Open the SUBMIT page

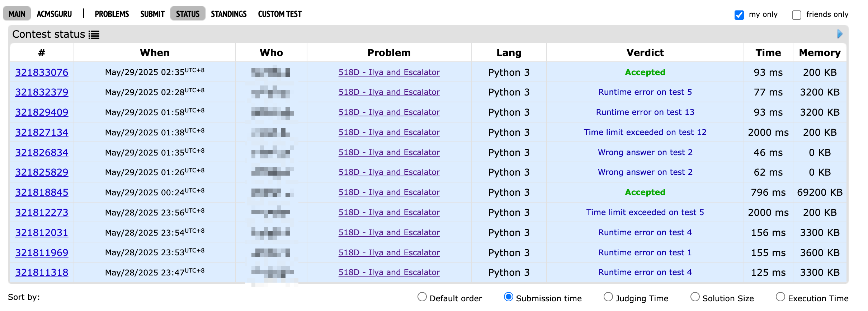click(x=152, y=14)
